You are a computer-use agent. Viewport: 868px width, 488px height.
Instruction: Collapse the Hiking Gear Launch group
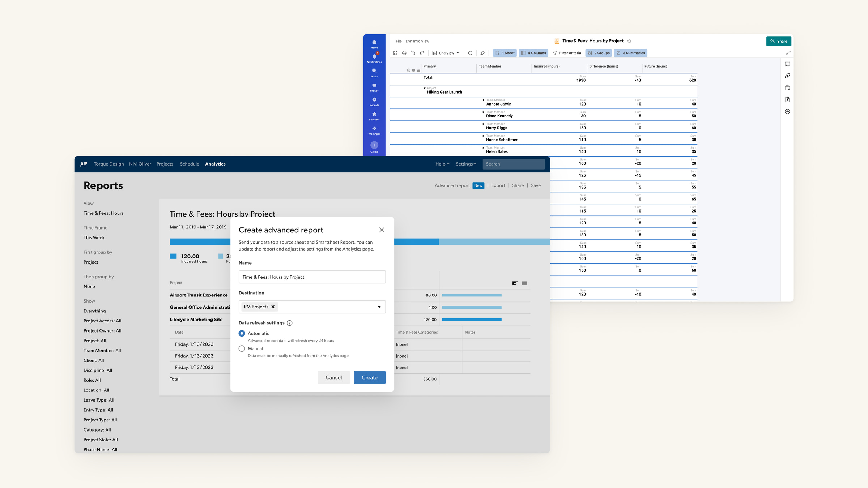[425, 88]
